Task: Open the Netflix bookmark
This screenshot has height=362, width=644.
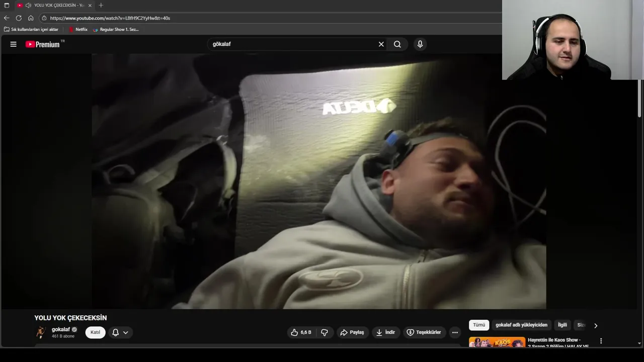Action: tap(78, 30)
